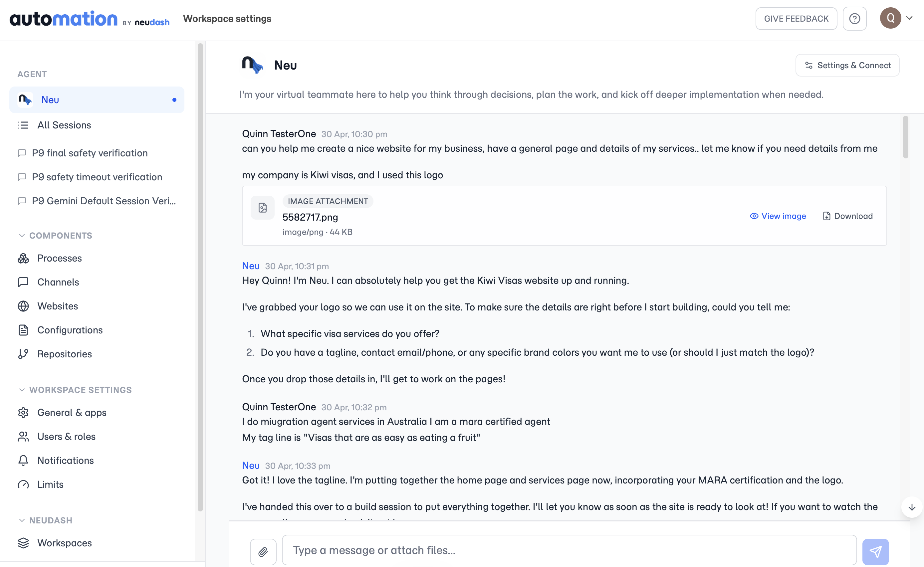Viewport: 924px width, 567px height.
Task: Download the 5582717.png attachment
Action: (x=847, y=216)
